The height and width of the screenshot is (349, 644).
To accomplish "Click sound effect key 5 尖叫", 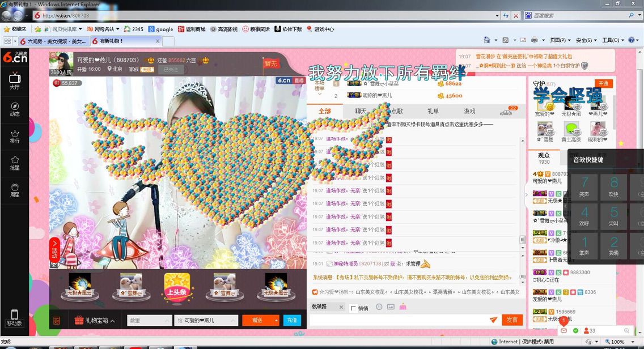I will 613,216.
